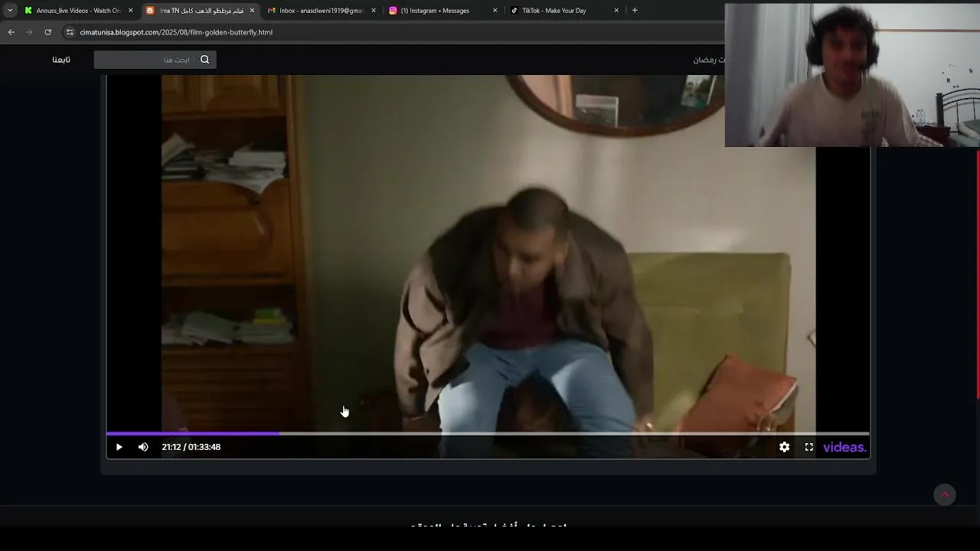Image resolution: width=980 pixels, height=551 pixels.
Task: Close the Instagram Messages tab
Action: coord(495,11)
